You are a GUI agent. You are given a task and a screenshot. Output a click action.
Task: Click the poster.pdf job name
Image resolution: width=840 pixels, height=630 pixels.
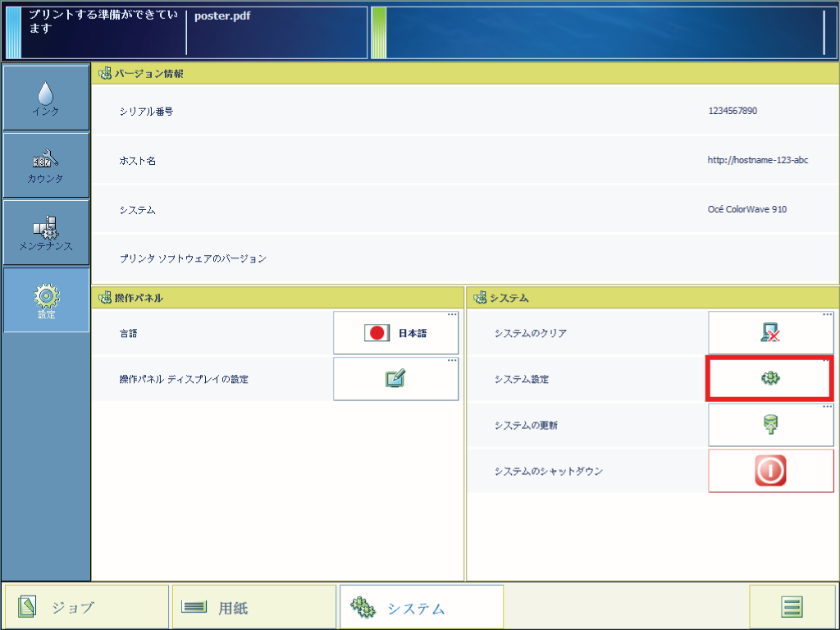point(222,16)
